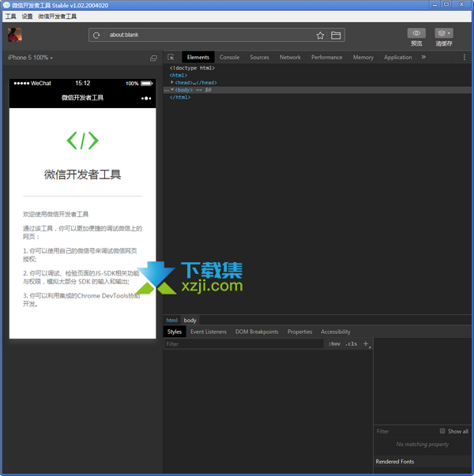Toggle the :hov element state button
474x476 pixels.
pyautogui.click(x=334, y=343)
